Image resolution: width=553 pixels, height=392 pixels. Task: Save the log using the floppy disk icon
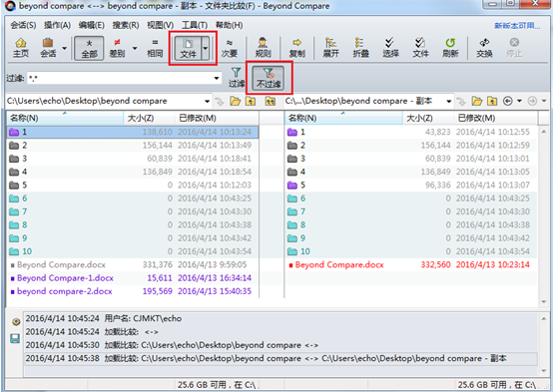(x=15, y=339)
